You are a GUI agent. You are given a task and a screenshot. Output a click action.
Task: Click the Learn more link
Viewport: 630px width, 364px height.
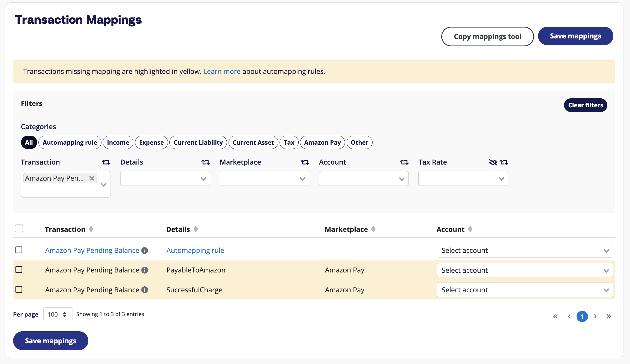(221, 71)
